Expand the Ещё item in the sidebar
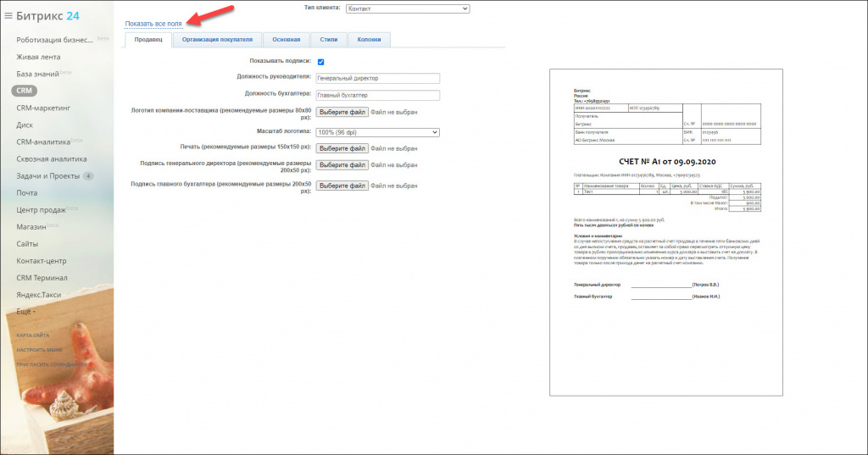Screen dimensions: 868x455 [26, 312]
